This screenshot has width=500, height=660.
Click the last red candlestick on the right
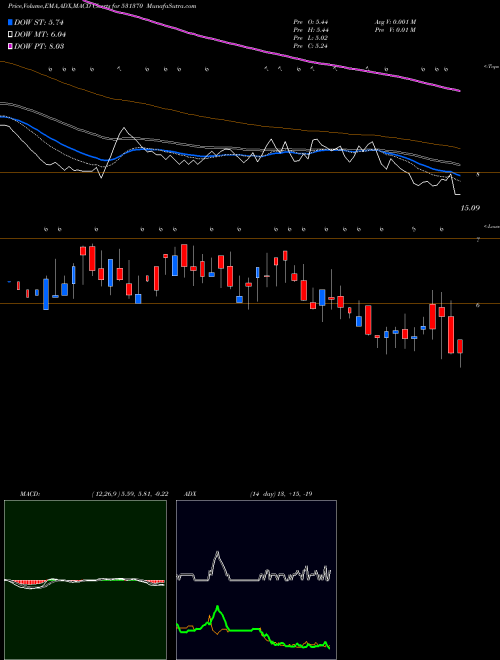point(460,346)
